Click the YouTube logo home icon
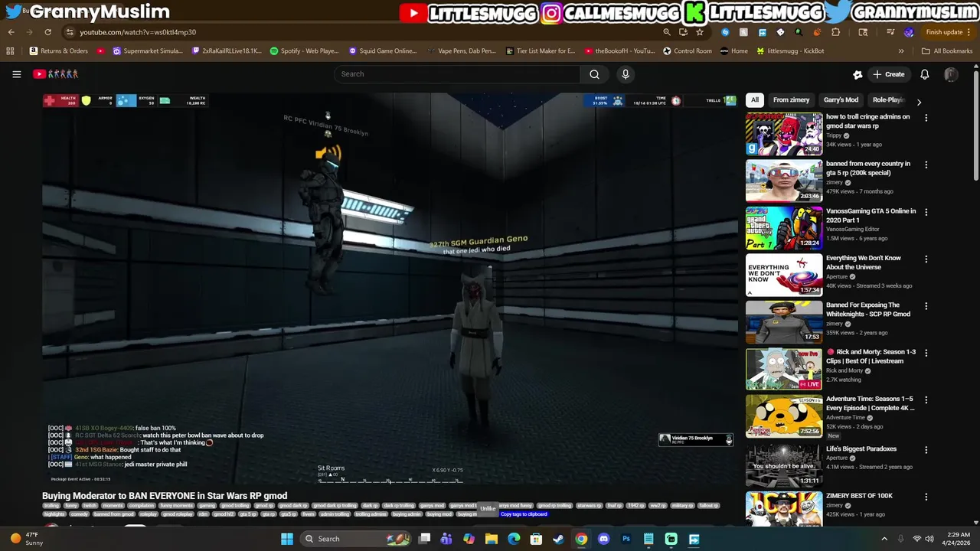Image resolution: width=980 pixels, height=551 pixels. [x=55, y=74]
